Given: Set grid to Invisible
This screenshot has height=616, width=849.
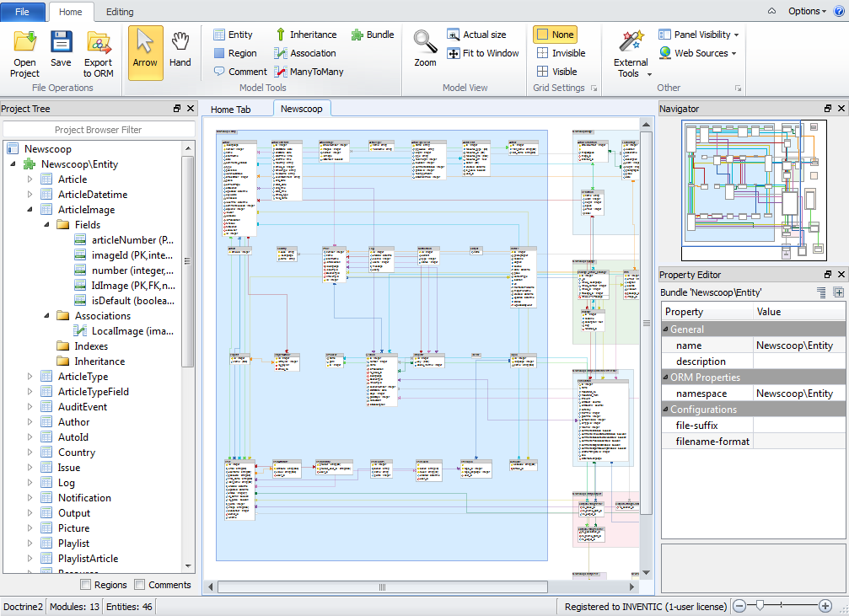Looking at the screenshot, I should 560,51.
